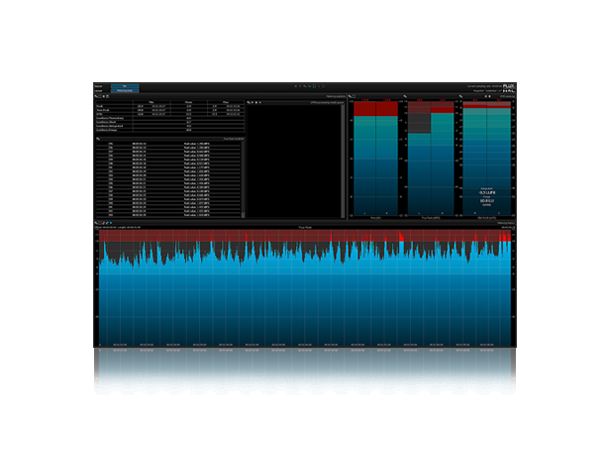Click the Offline processing media queue scrollbar

(x=343, y=161)
